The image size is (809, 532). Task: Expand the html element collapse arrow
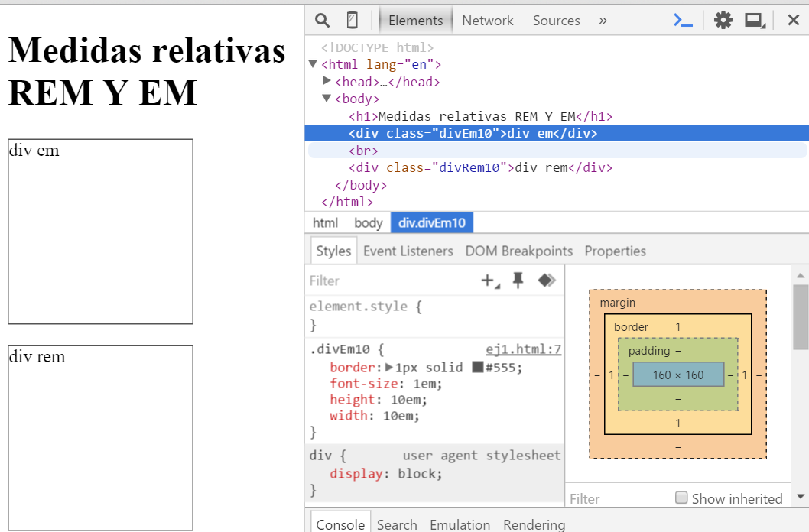(313, 64)
